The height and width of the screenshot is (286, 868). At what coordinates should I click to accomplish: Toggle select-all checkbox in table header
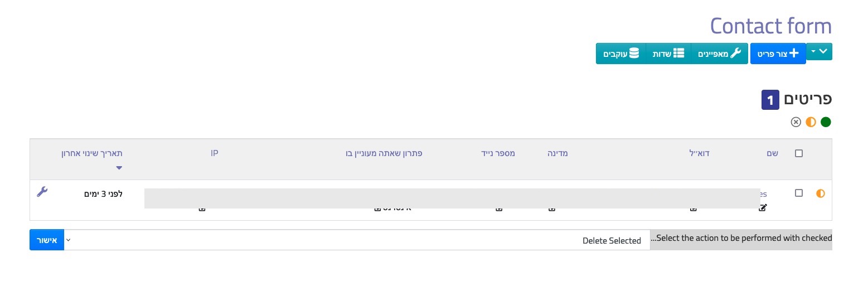[x=799, y=153]
